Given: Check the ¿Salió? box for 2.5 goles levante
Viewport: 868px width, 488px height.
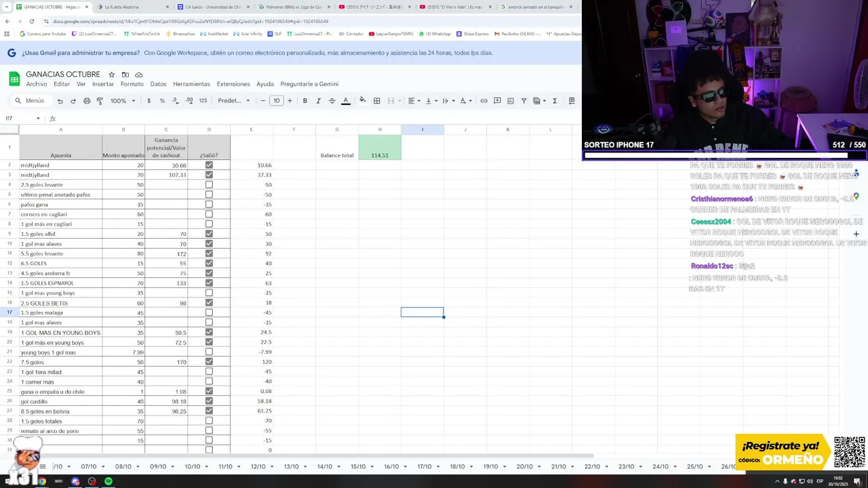Looking at the screenshot, I should (209, 184).
